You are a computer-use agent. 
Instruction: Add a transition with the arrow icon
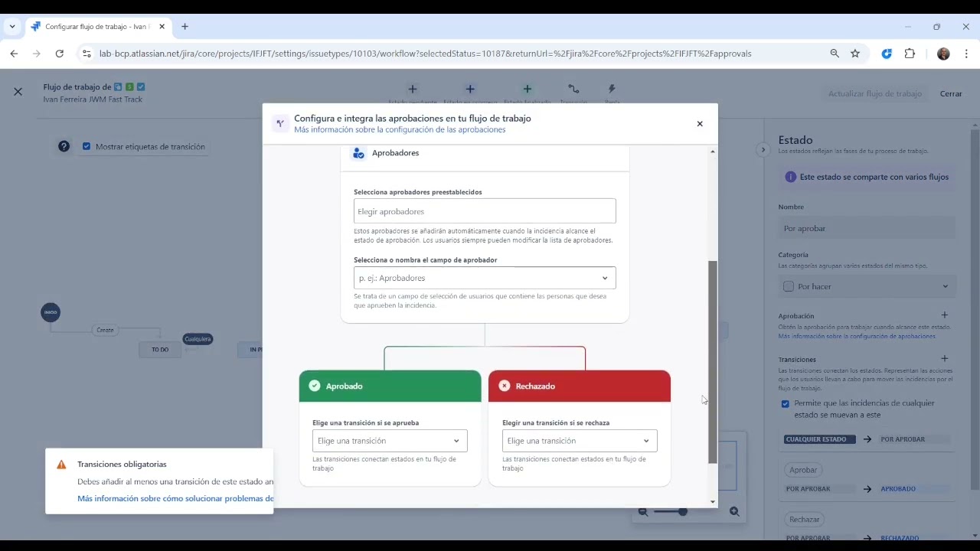coord(573,90)
